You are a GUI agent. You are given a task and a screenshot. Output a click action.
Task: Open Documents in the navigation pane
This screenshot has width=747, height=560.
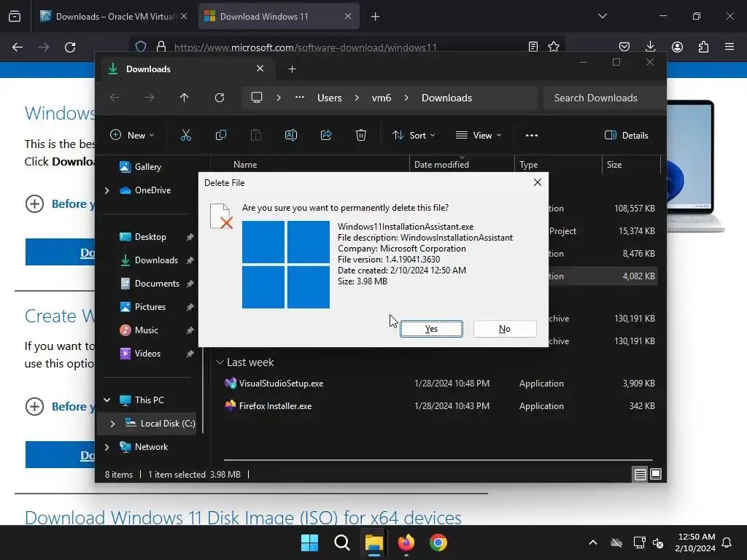(x=157, y=284)
